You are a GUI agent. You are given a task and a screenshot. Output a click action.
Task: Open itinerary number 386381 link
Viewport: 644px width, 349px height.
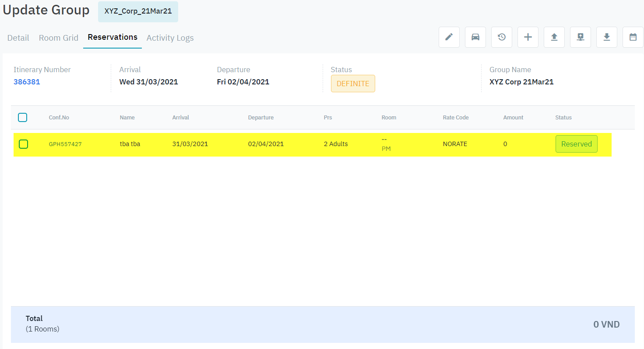pyautogui.click(x=27, y=82)
